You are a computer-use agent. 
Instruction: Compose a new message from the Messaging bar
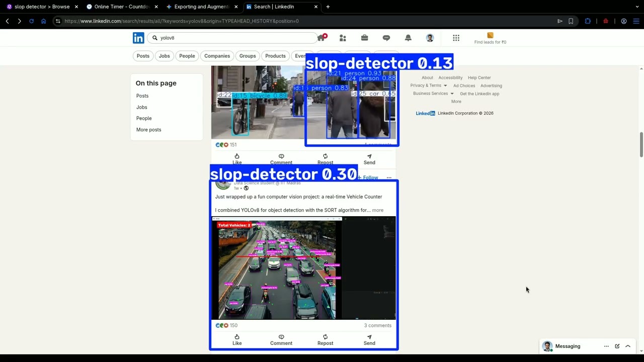[x=617, y=346]
